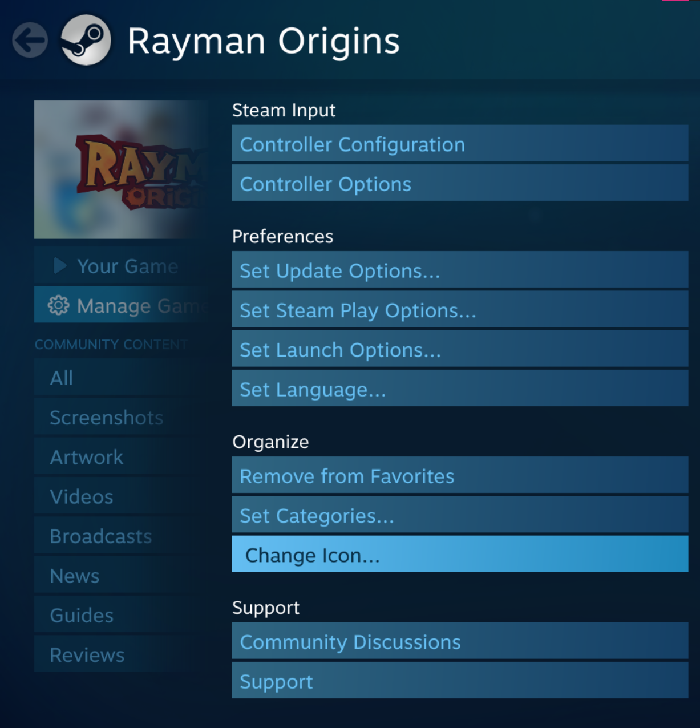Open Controller Options

(459, 184)
